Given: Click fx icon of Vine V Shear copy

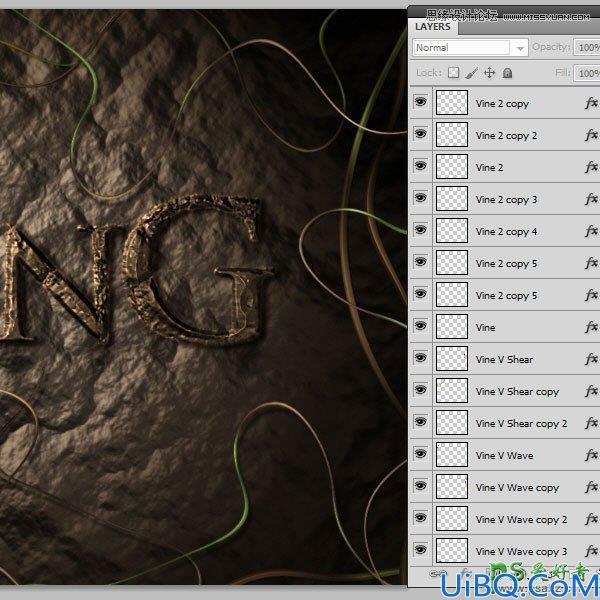Looking at the screenshot, I should click(591, 391).
